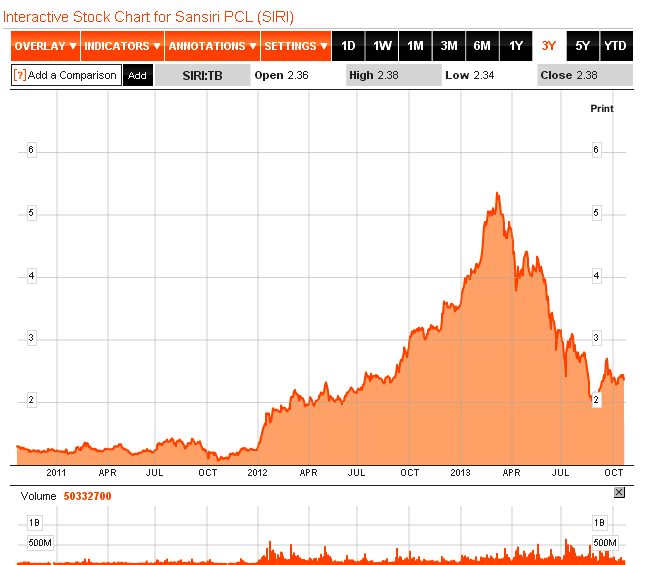The image size is (647, 565).
Task: Switch chart to 1W range
Action: [382, 46]
